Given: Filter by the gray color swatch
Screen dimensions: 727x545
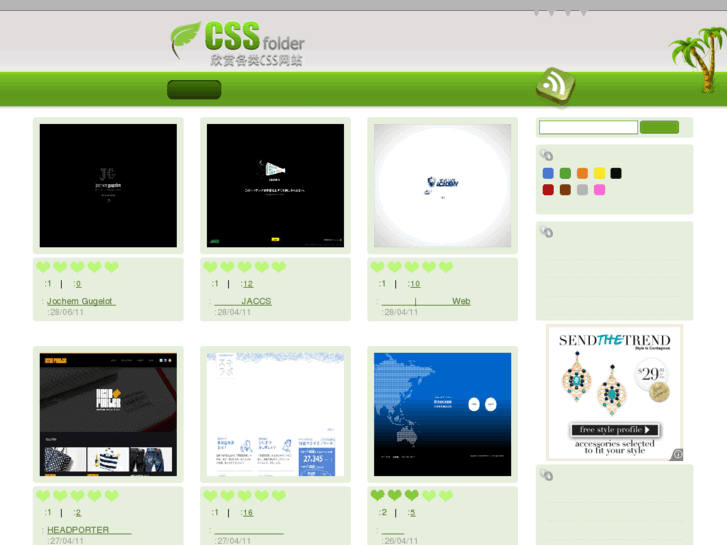Looking at the screenshot, I should pyautogui.click(x=582, y=190).
